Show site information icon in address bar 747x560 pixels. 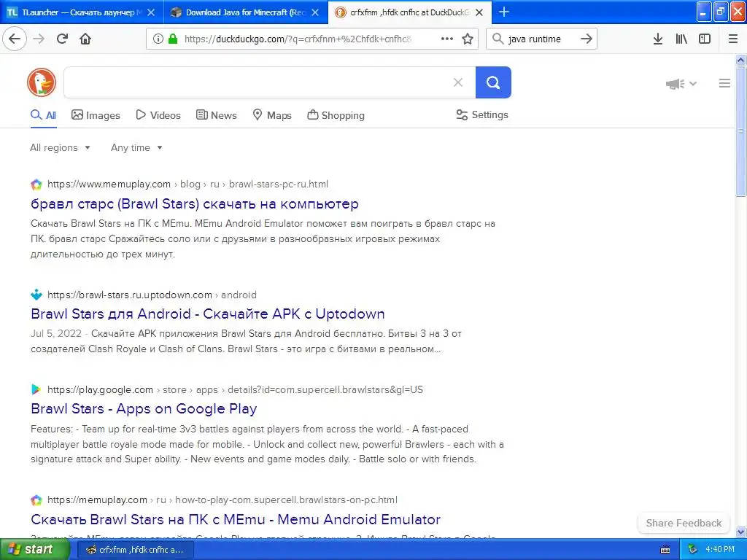(x=158, y=39)
